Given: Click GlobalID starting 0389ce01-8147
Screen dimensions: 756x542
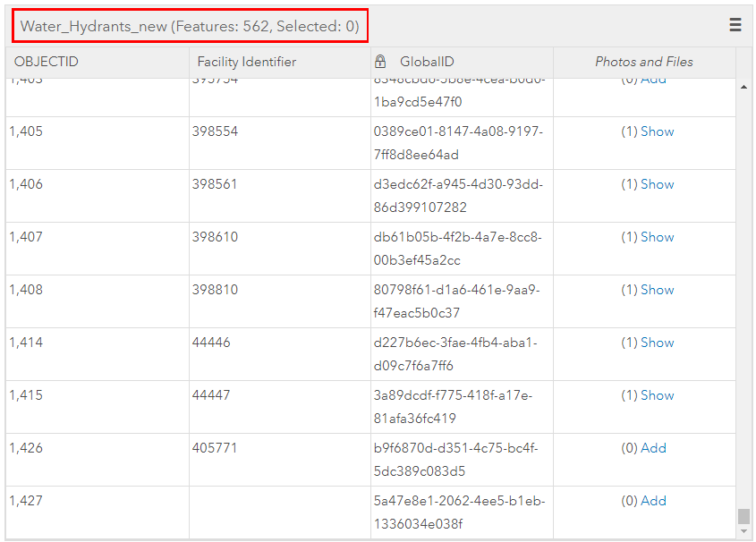Looking at the screenshot, I should (x=458, y=143).
